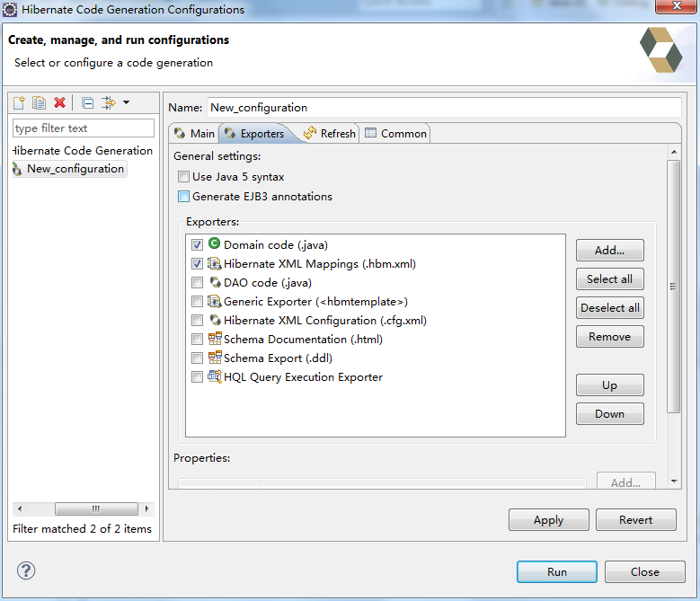This screenshot has width=700, height=601.
Task: Click the tree horizontal scrollbar thumb
Action: [x=96, y=508]
